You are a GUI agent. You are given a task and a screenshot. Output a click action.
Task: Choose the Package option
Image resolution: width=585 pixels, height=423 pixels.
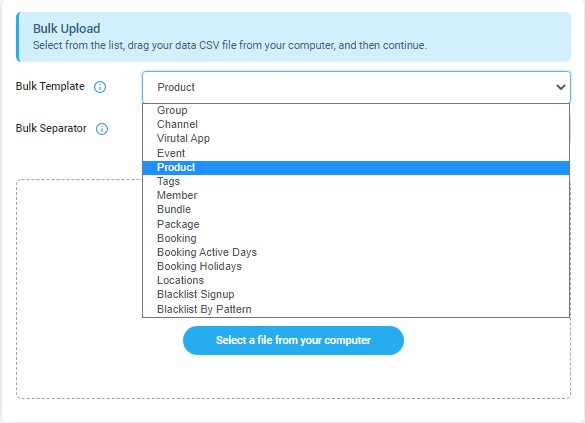click(356, 224)
